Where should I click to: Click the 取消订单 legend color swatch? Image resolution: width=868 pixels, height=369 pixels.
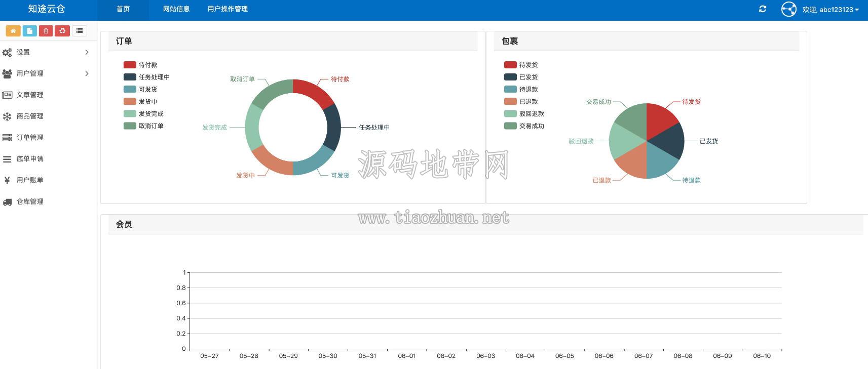point(130,126)
